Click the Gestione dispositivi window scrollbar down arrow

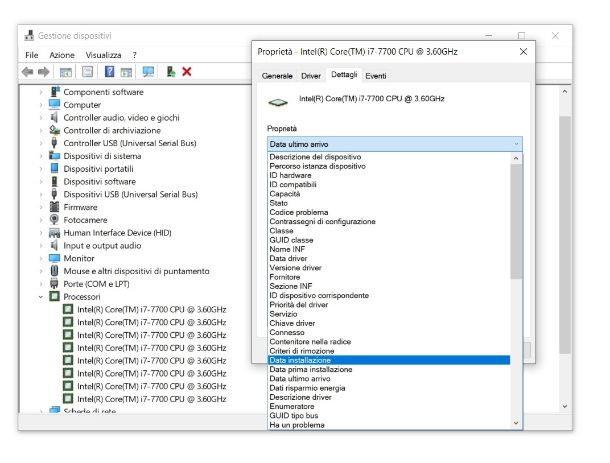564,406
